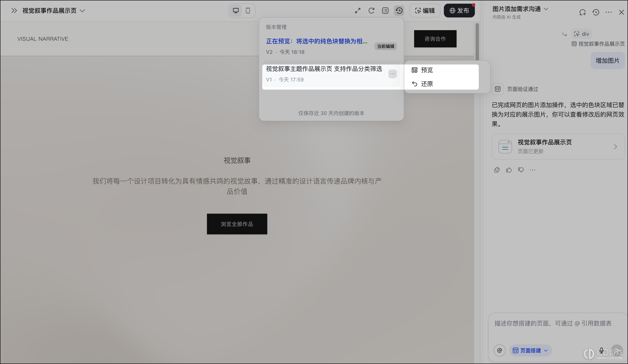
Task: Click 浏览全部作品 button
Action: [237, 224]
